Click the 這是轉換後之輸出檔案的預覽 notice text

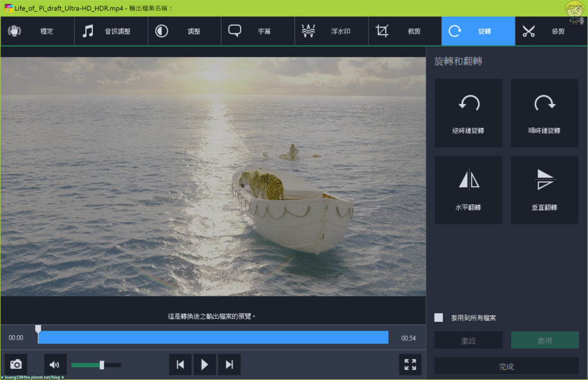click(211, 316)
